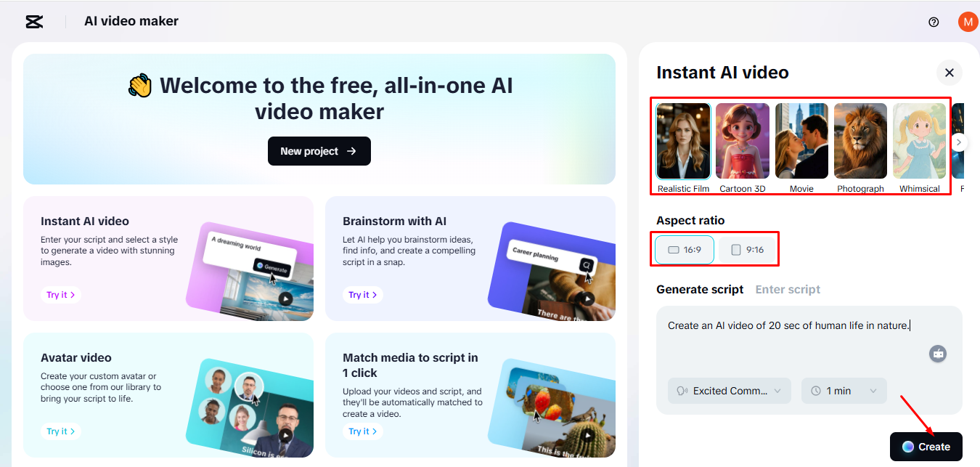Select the Realistic Film style

click(683, 140)
